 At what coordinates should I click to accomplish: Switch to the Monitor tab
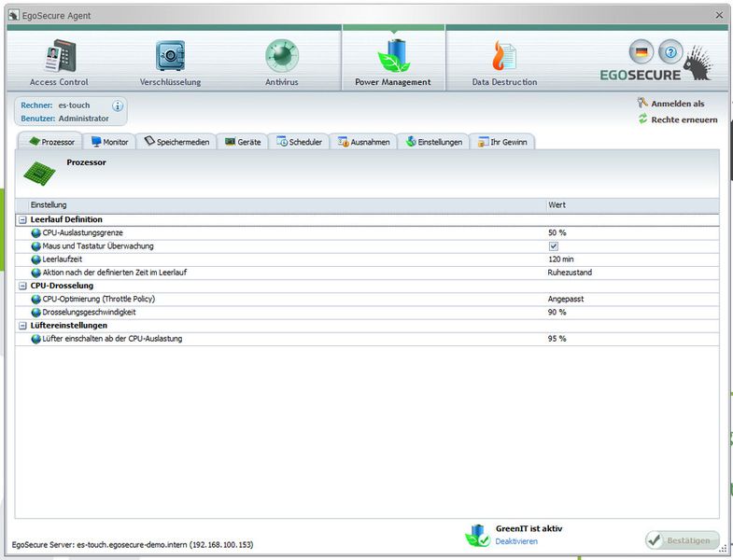(109, 142)
